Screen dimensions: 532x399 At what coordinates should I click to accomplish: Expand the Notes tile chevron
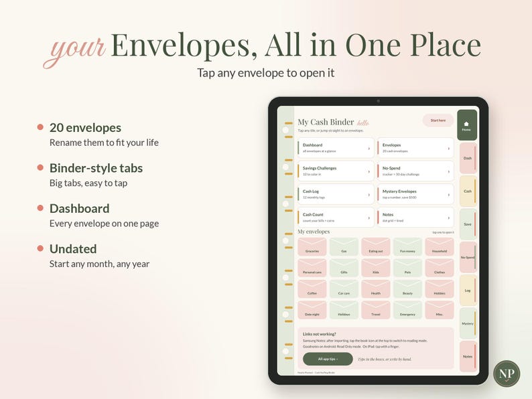coord(448,218)
